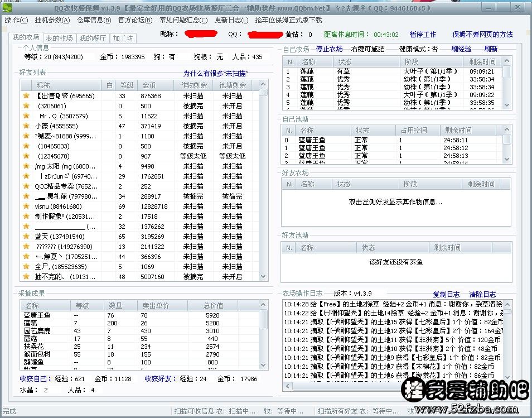
Task: Click the 占用空间 column header in own pond
Action: pos(418,131)
